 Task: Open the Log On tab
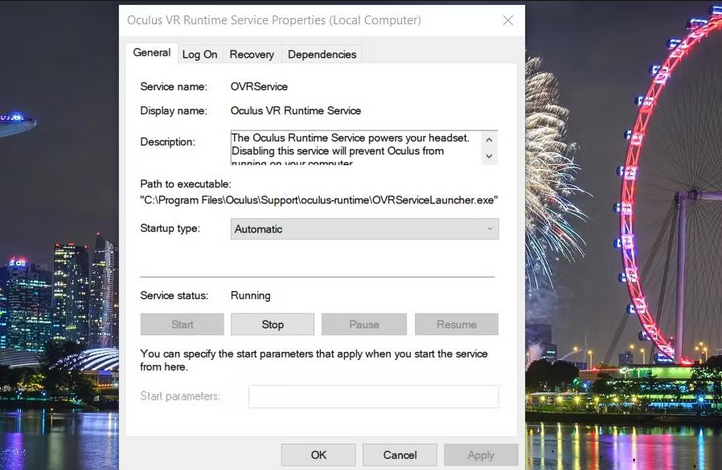200,54
